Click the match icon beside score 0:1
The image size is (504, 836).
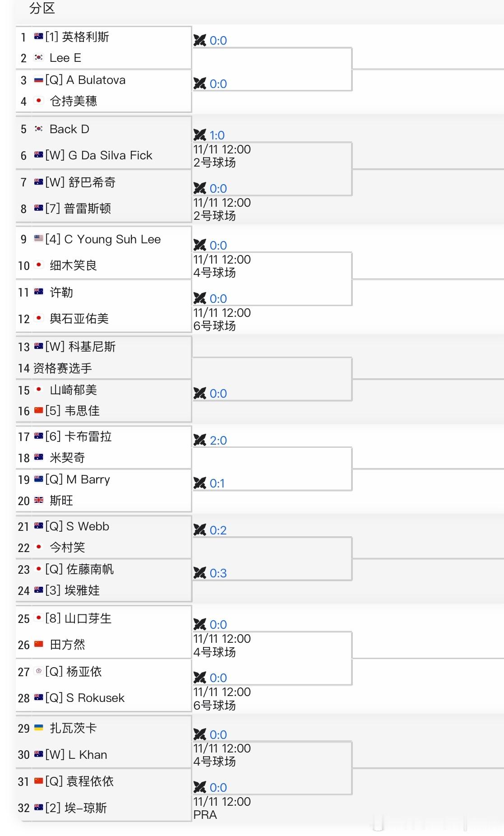199,483
